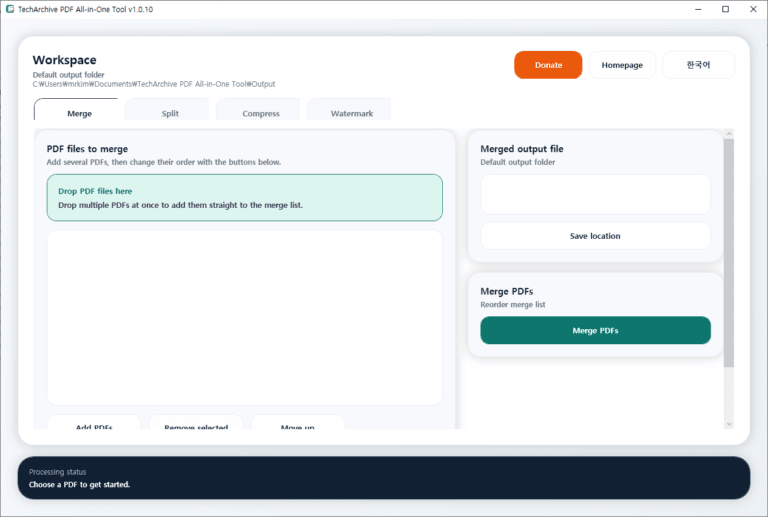Viewport: 768px width, 517px height.
Task: Click the scrollbar up arrow
Action: tap(729, 134)
